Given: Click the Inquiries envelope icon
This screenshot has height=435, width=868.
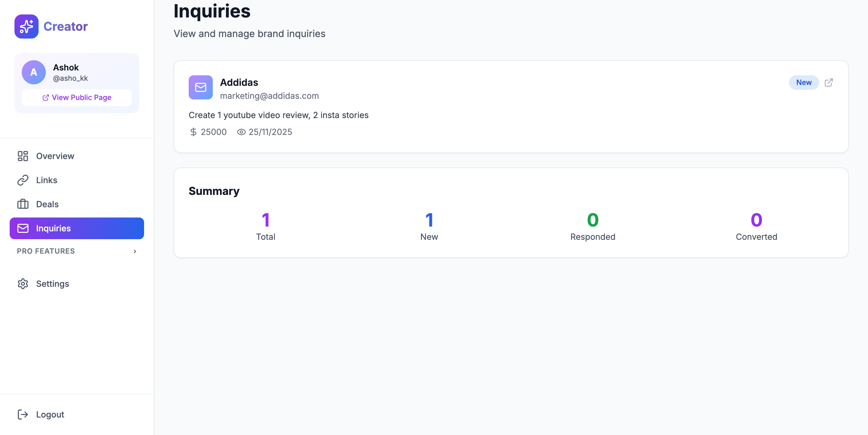Looking at the screenshot, I should (x=23, y=228).
